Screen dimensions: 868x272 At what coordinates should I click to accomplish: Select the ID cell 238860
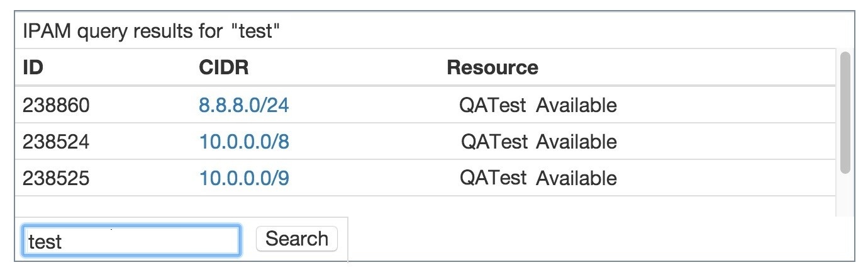click(56, 105)
